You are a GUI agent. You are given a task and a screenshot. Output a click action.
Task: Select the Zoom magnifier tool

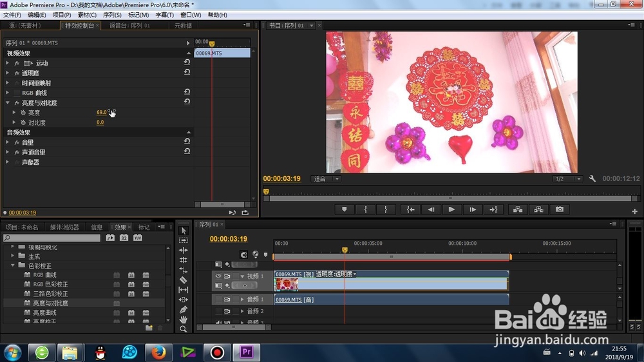click(184, 329)
